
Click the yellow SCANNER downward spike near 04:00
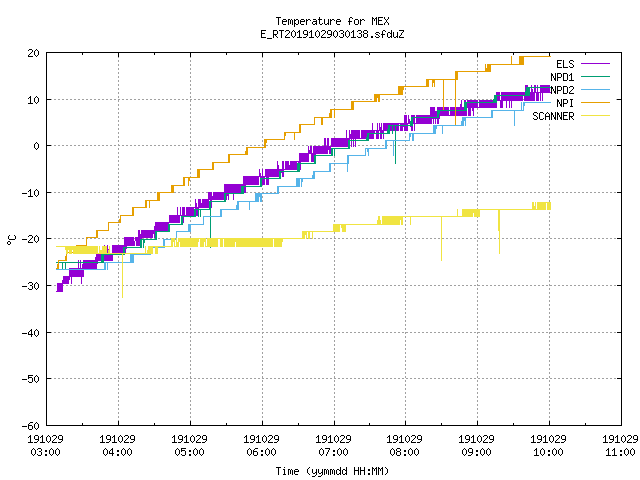click(x=122, y=276)
